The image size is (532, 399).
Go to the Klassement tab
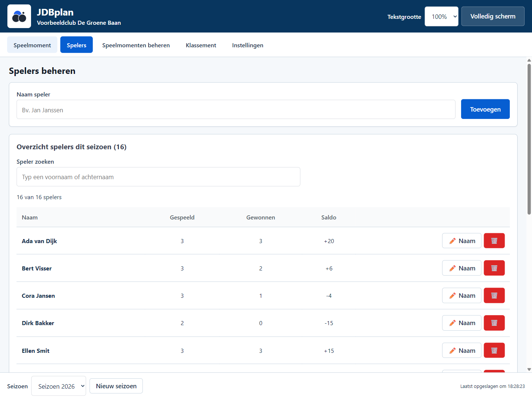(201, 45)
